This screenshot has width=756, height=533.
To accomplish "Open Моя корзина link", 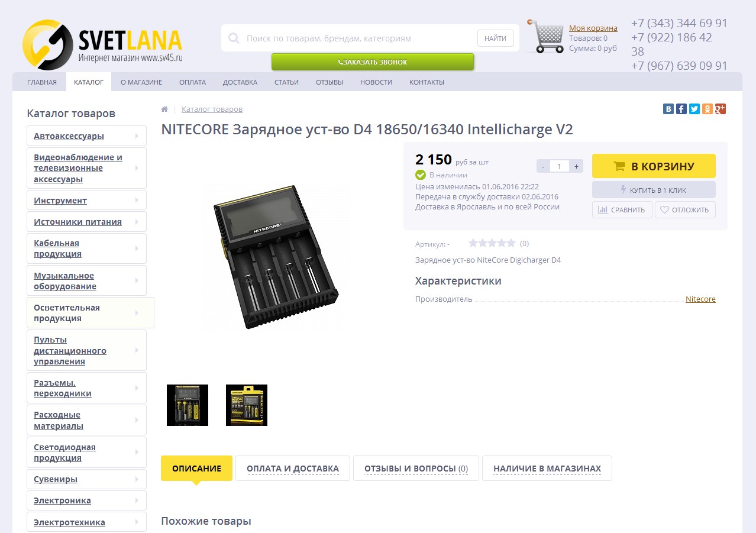I will pos(593,28).
